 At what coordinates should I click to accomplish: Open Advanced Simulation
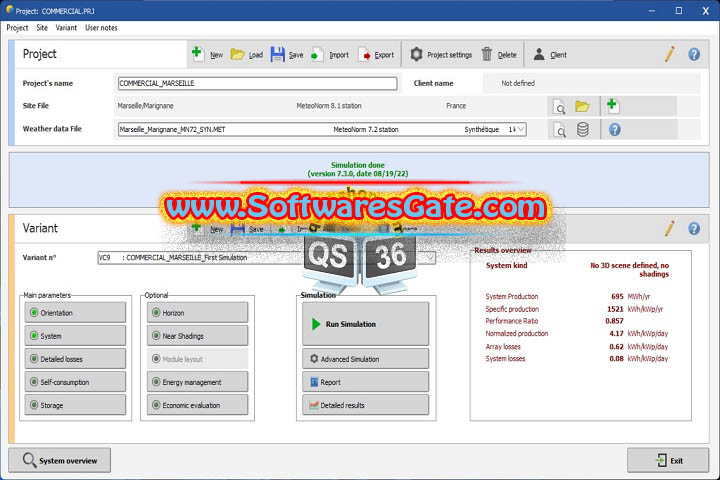point(366,359)
